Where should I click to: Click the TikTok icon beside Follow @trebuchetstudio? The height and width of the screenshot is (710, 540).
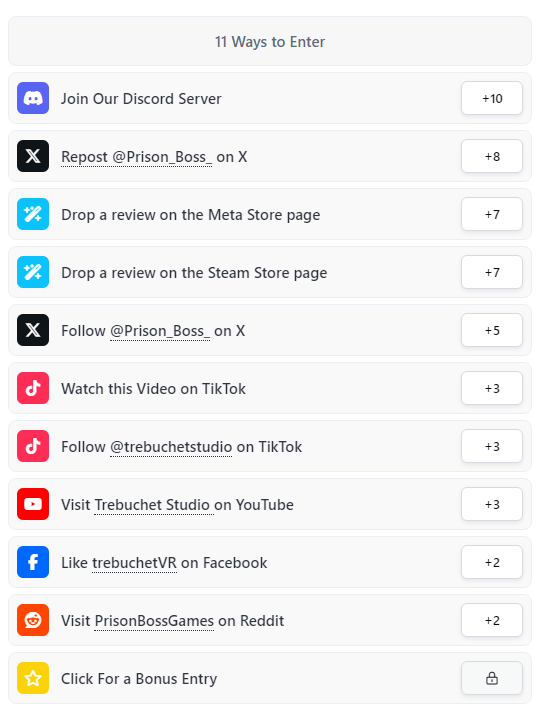tap(33, 446)
